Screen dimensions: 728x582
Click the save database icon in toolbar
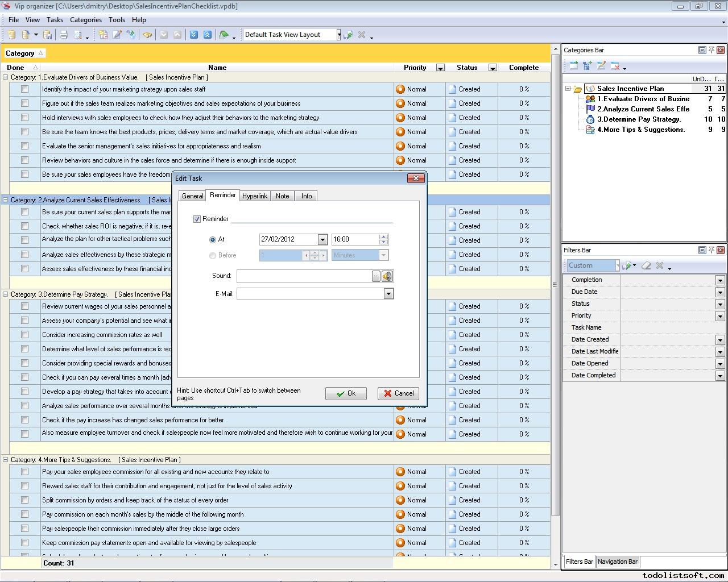pos(48,35)
